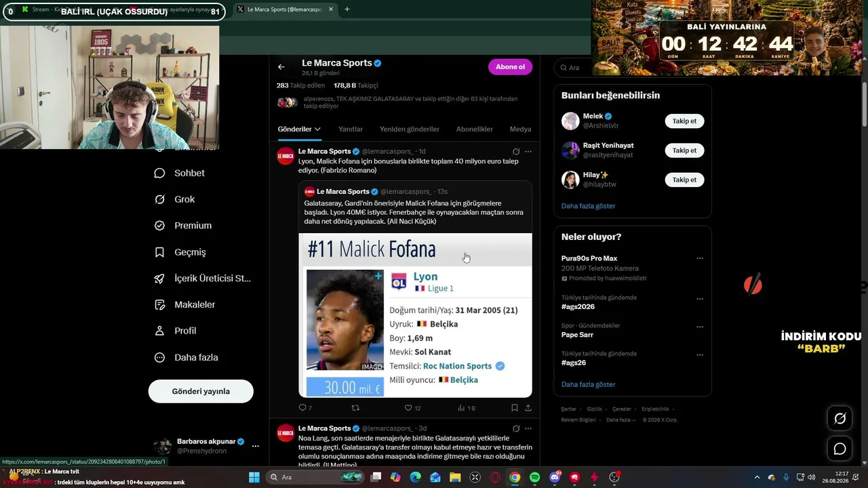Click the Abone ol subscribe button
Viewport: 868px width, 488px height.
point(510,67)
